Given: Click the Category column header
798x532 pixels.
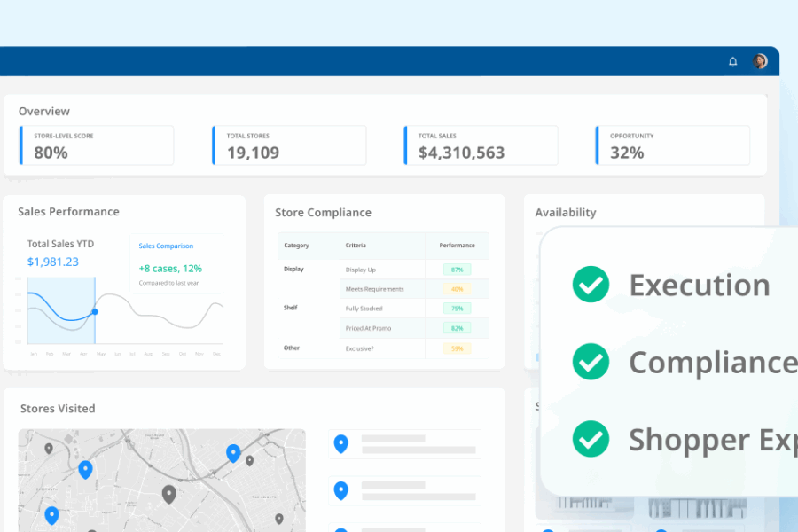Looking at the screenshot, I should (296, 246).
